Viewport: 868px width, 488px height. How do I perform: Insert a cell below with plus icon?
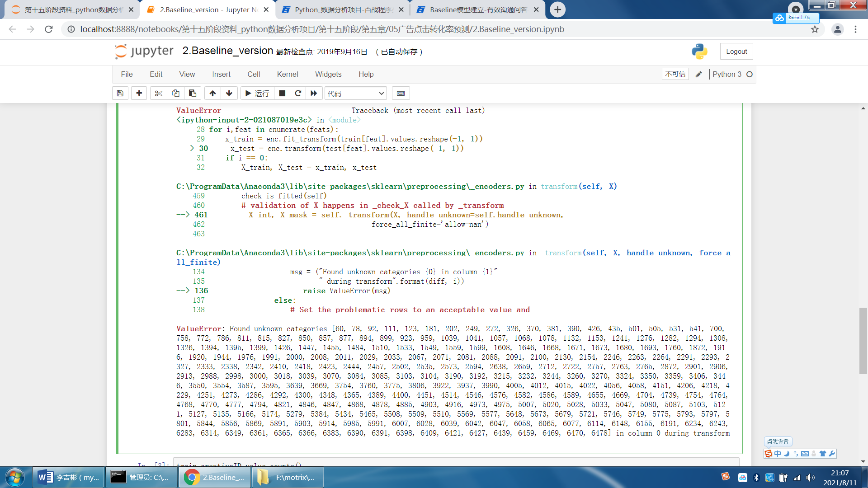coord(139,94)
